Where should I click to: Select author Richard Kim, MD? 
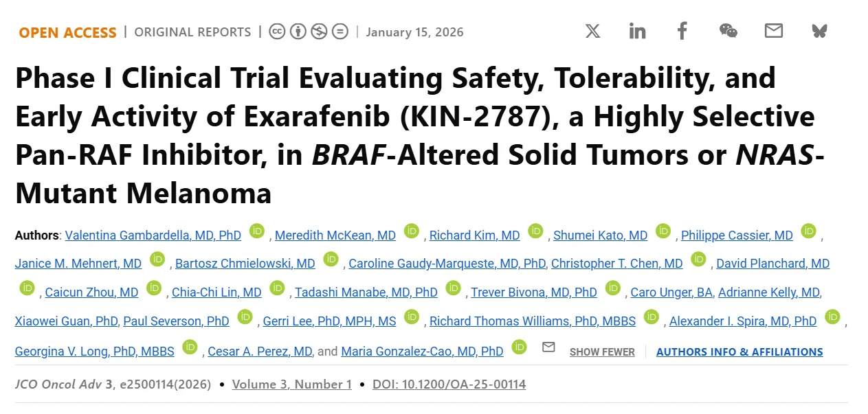(x=474, y=235)
